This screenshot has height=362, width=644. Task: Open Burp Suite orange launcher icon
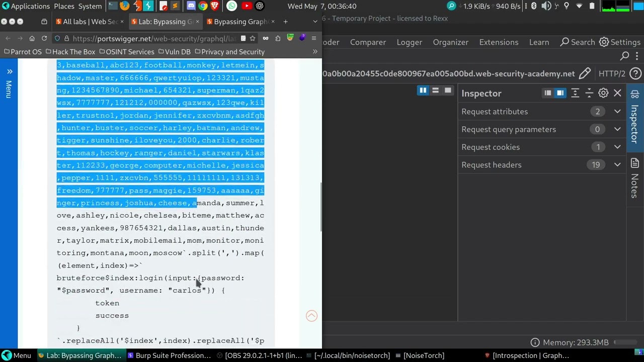click(x=137, y=6)
